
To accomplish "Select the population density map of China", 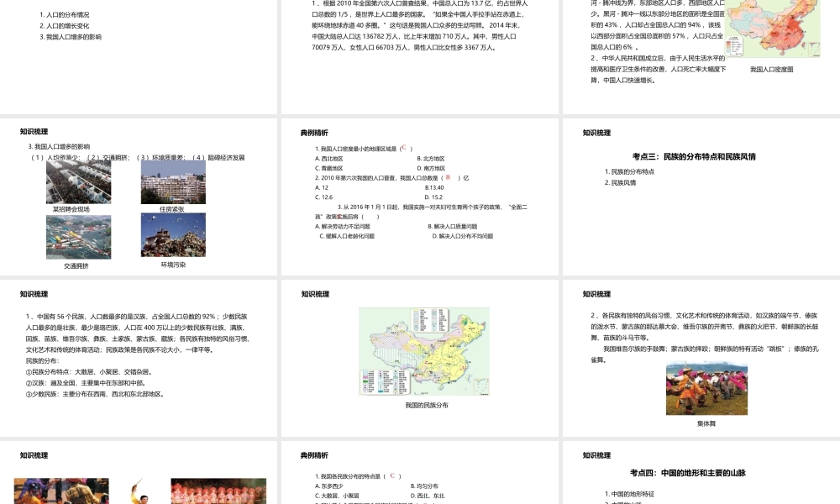I will (x=773, y=29).
